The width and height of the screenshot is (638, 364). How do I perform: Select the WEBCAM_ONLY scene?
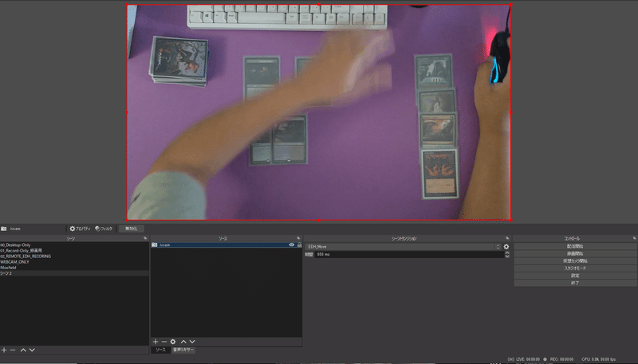74,262
